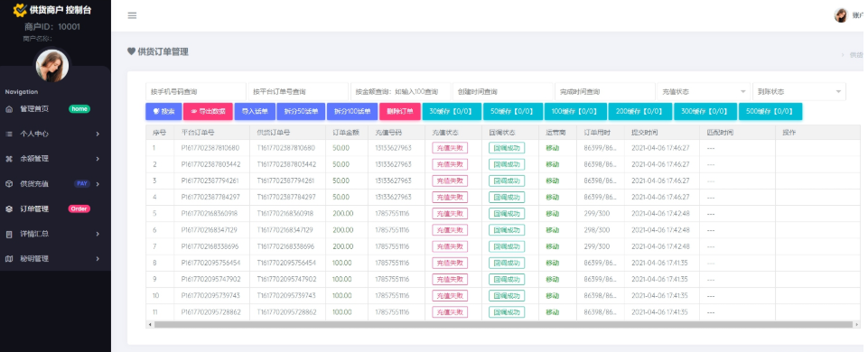Click the gear logo icon in sidebar header
The width and height of the screenshot is (868, 352).
(19, 10)
